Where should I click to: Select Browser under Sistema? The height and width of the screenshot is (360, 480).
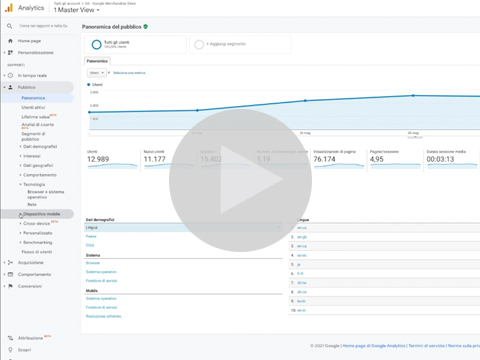(x=93, y=263)
